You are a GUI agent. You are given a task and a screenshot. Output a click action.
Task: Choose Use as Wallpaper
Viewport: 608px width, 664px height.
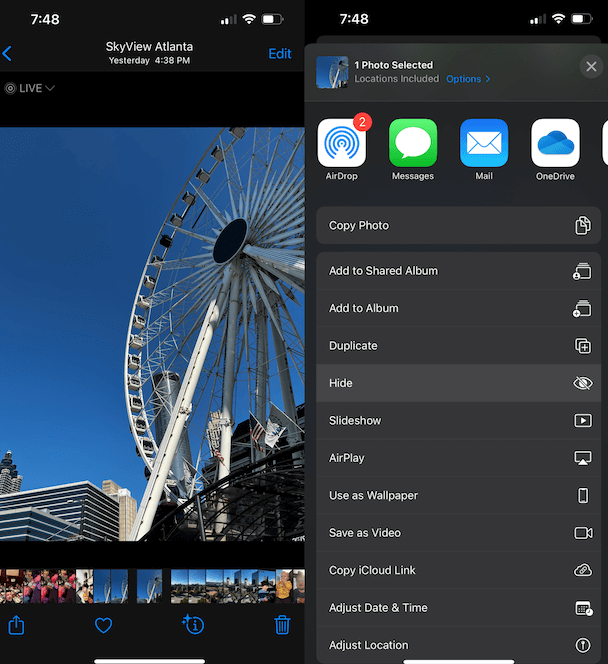[459, 495]
